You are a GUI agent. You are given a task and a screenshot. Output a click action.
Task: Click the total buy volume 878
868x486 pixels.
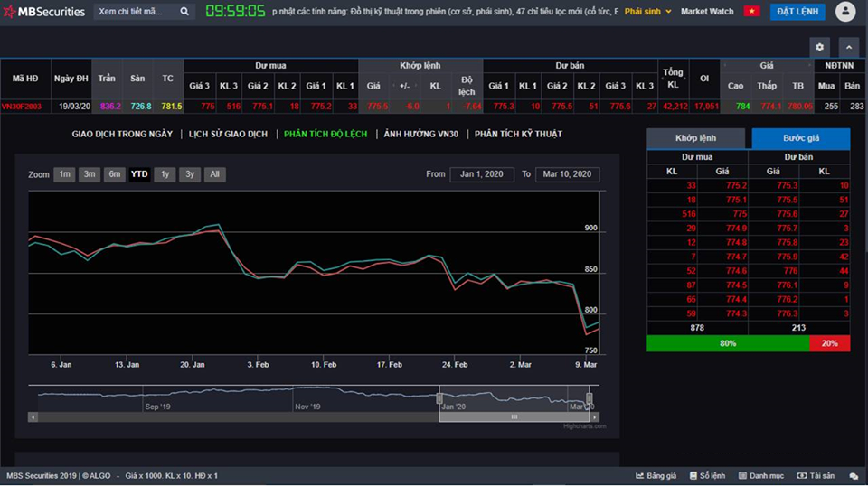[697, 328]
